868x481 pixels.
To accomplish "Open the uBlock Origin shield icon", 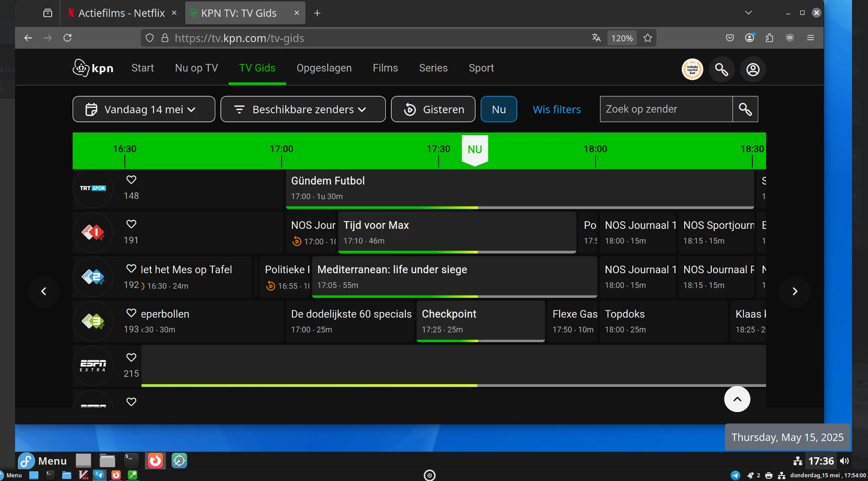I will [x=790, y=38].
